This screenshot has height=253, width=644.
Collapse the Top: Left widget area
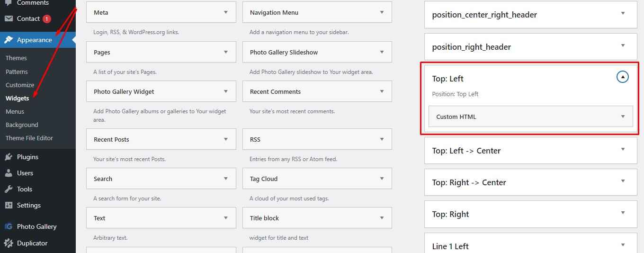point(623,77)
